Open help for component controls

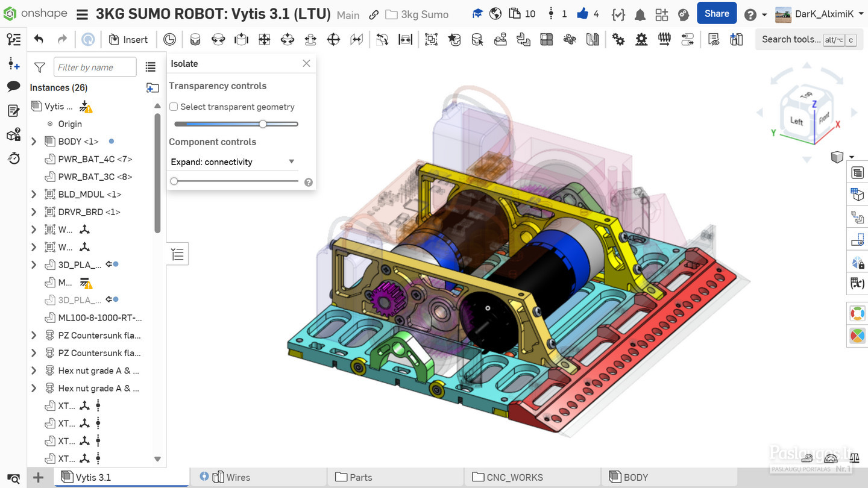click(309, 182)
